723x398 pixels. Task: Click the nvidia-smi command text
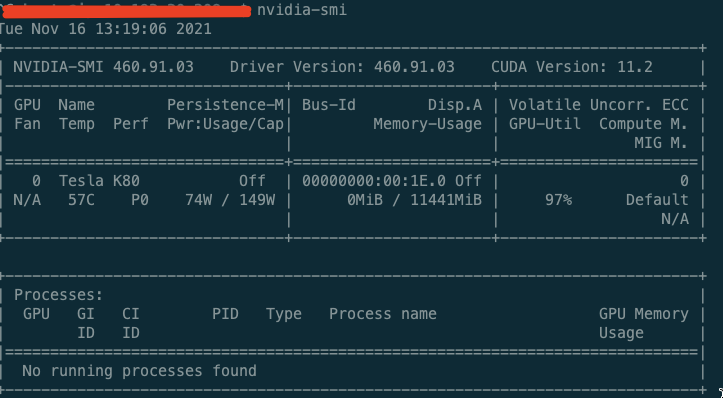pos(302,10)
